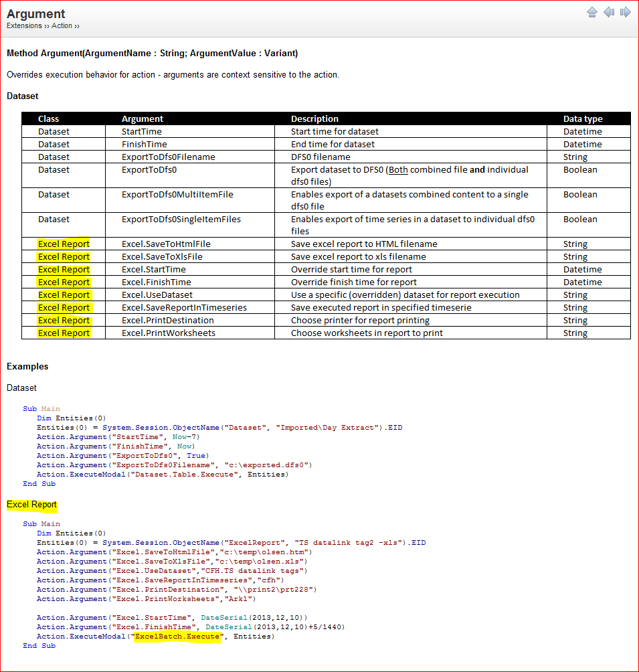The width and height of the screenshot is (639, 672).
Task: Click the Method Argument signature line
Action: (x=152, y=53)
